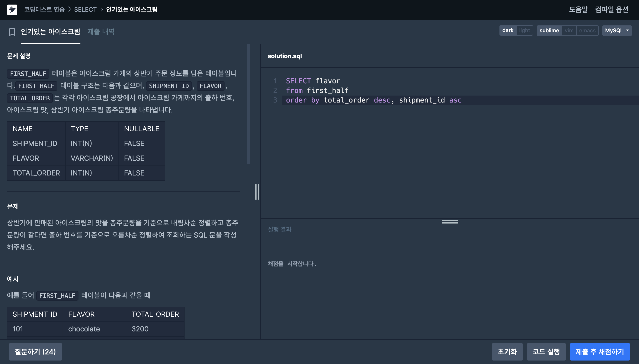Click the FLAVOR inline code tag
Image resolution: width=639 pixels, height=364 pixels.
click(210, 86)
